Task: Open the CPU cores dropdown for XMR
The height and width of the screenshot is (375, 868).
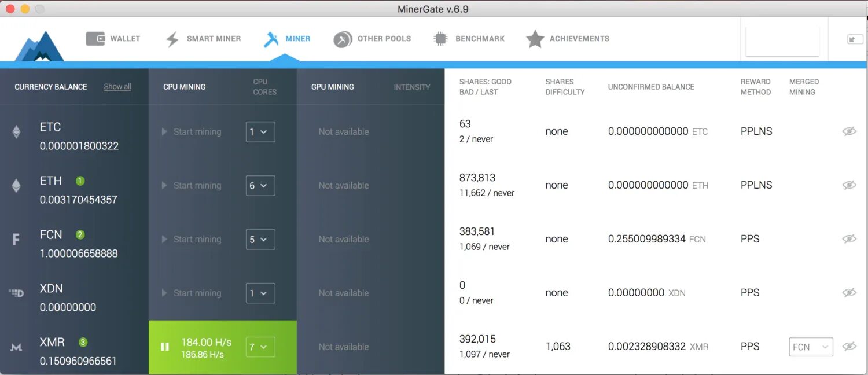Action: tap(260, 347)
